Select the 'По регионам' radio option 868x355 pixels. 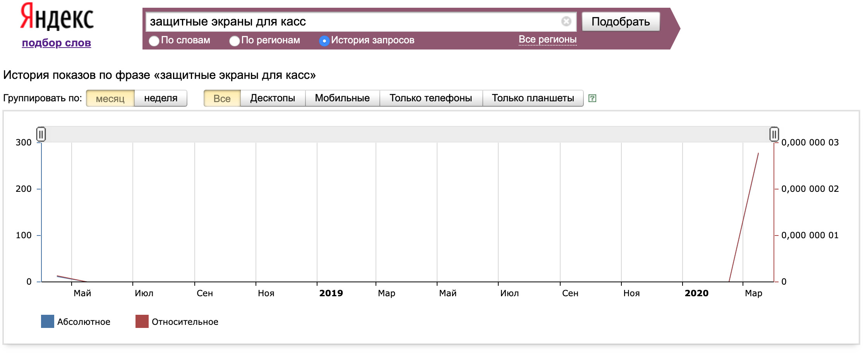234,41
